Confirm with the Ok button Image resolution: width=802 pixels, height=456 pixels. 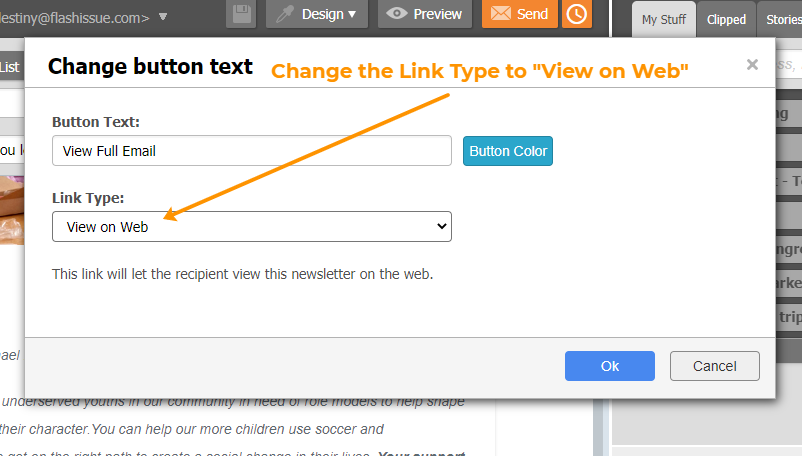610,366
